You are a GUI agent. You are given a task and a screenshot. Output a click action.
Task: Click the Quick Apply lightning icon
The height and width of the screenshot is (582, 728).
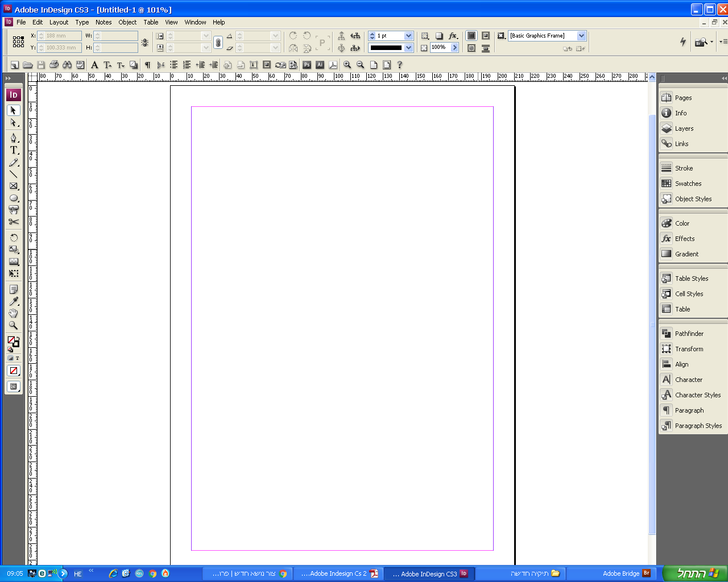683,41
